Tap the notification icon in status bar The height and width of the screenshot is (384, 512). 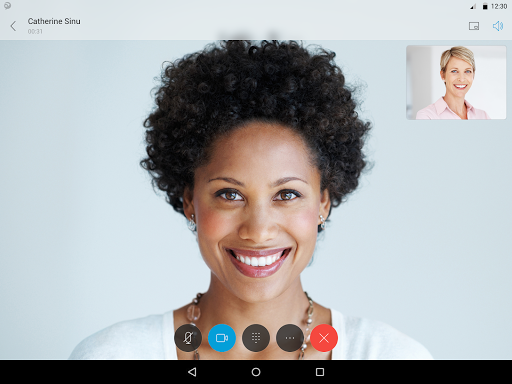pyautogui.click(x=7, y=6)
